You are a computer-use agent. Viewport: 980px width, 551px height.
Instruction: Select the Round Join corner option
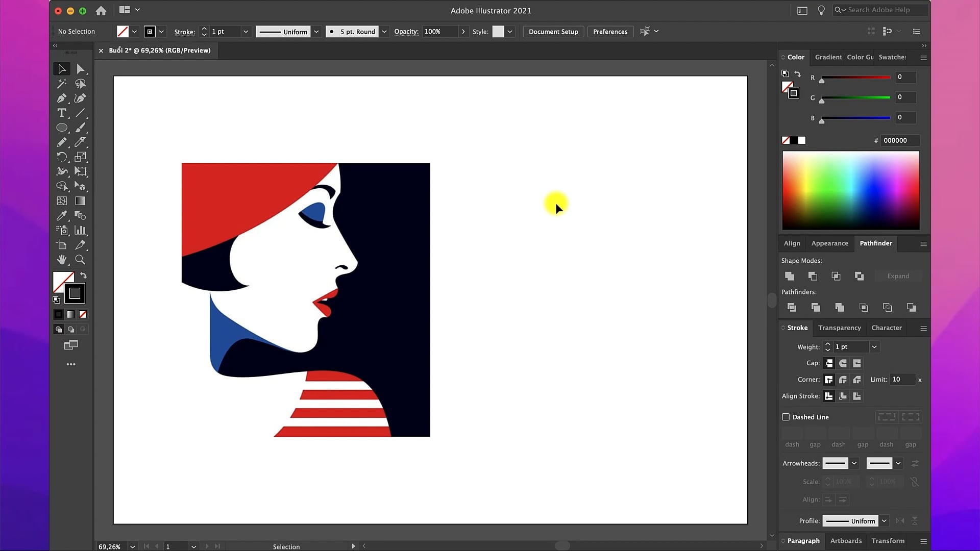coord(843,380)
